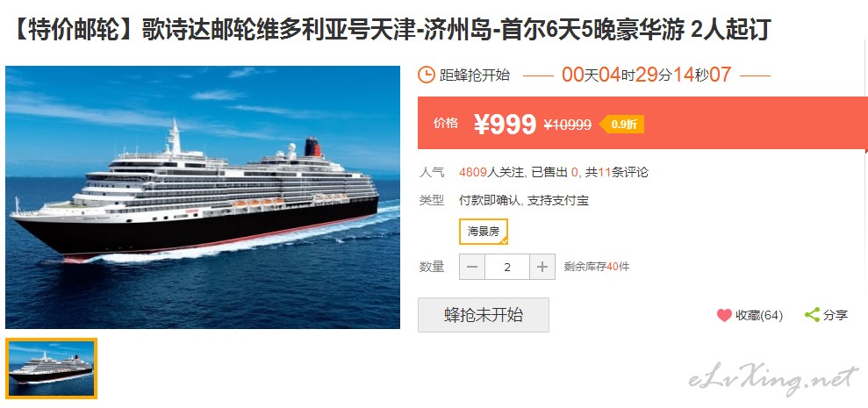
Task: Open the large cruise ship photo
Action: (203, 197)
